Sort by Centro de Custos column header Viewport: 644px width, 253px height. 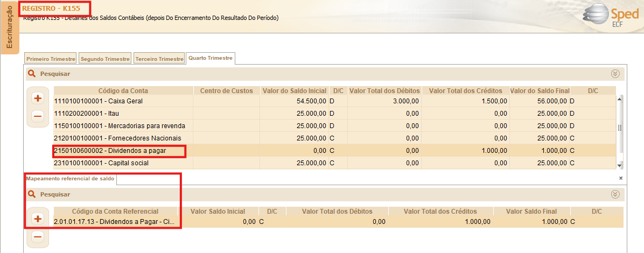point(226,91)
